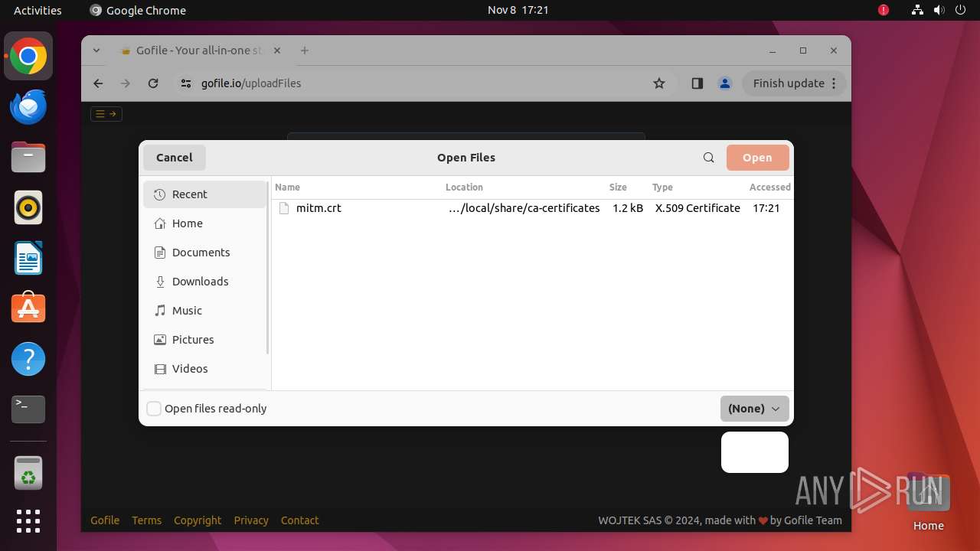Open the Gofile footer link
The image size is (980, 551).
[x=105, y=520]
